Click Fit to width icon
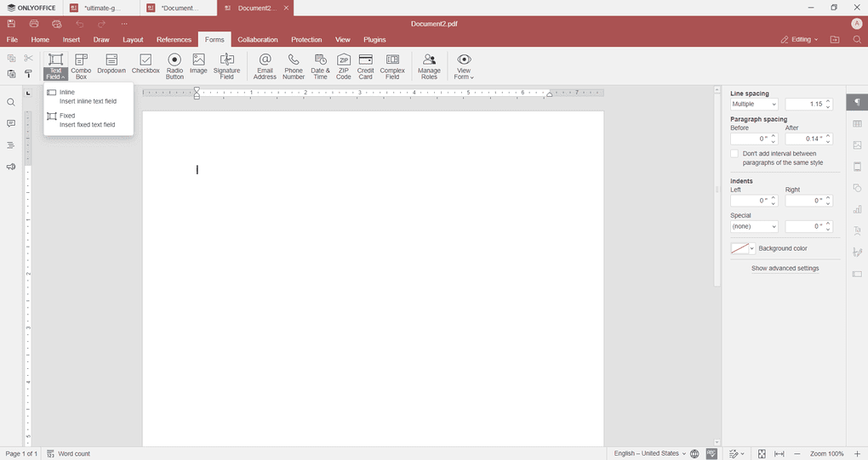 point(779,453)
